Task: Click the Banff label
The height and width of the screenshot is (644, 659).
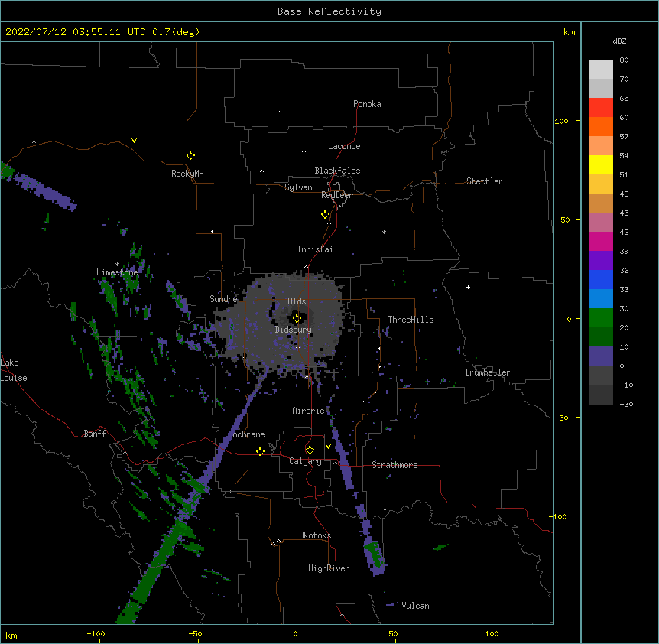Action: [95, 434]
